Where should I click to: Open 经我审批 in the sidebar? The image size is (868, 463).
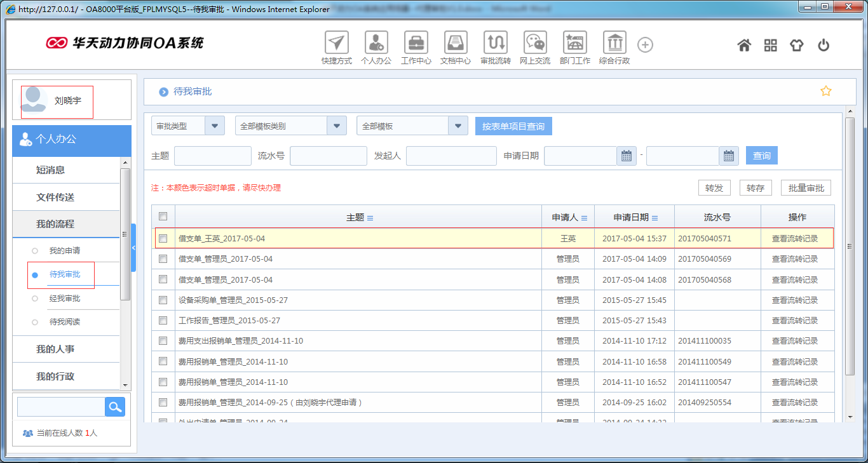[65, 299]
